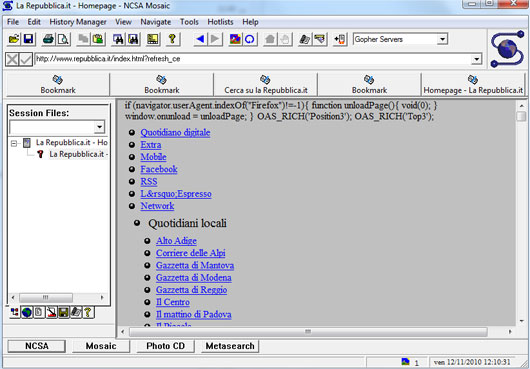530x369 pixels.
Task: Open the Alto Adige link
Action: tap(176, 241)
